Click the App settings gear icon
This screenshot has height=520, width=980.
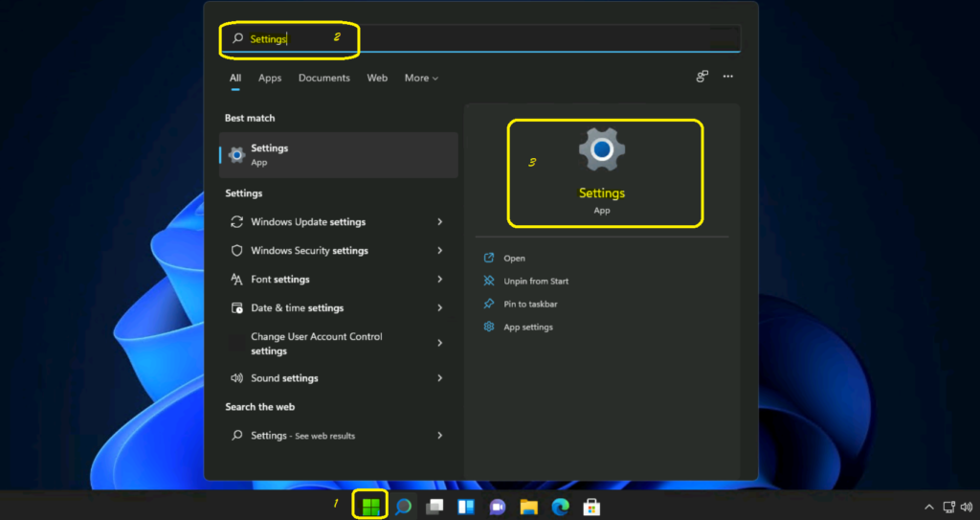click(x=489, y=328)
